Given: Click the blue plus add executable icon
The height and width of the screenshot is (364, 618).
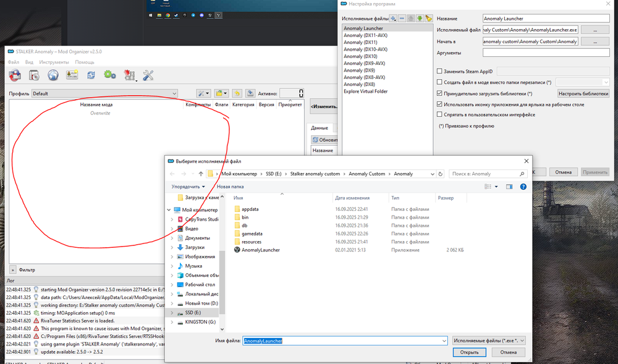Looking at the screenshot, I should pos(393,19).
